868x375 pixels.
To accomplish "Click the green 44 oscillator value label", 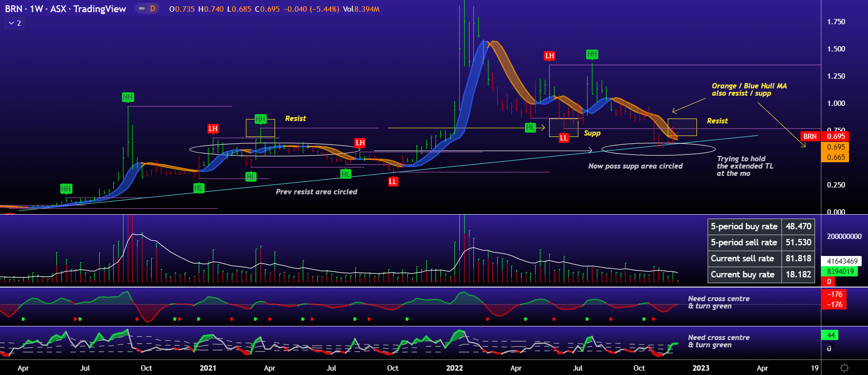I will click(x=831, y=335).
